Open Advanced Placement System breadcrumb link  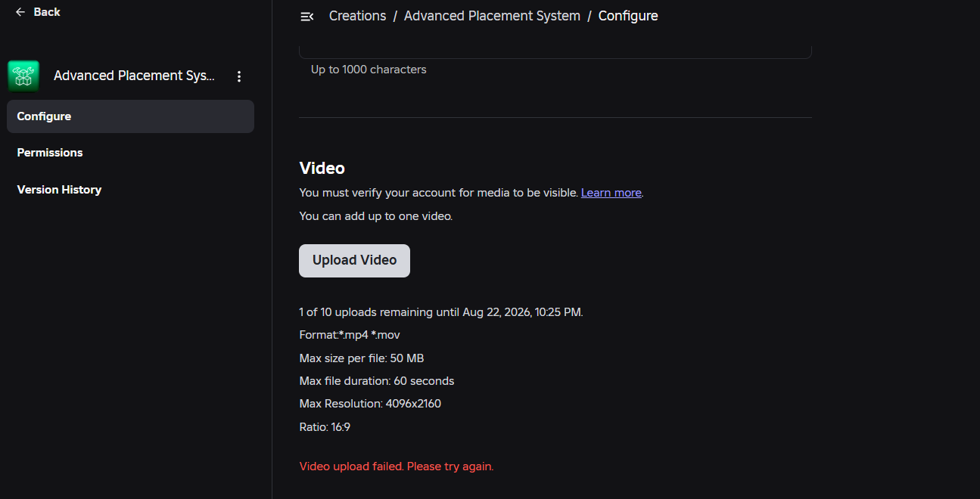click(x=492, y=16)
